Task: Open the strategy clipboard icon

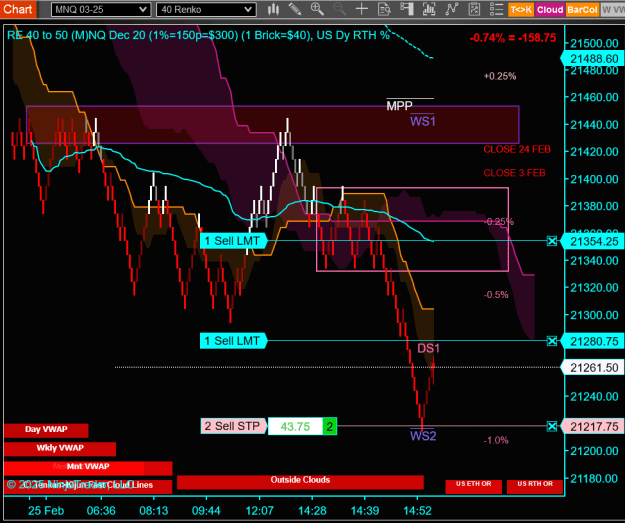Action: point(474,9)
